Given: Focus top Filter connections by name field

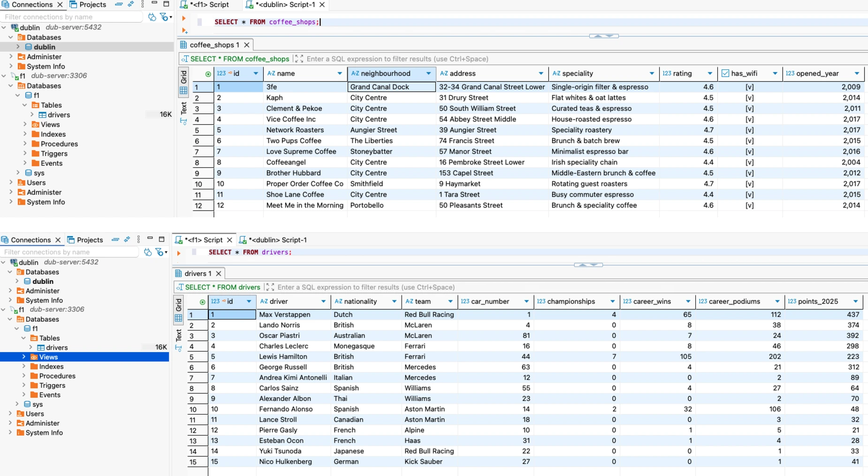Looking at the screenshot, I should coord(72,17).
